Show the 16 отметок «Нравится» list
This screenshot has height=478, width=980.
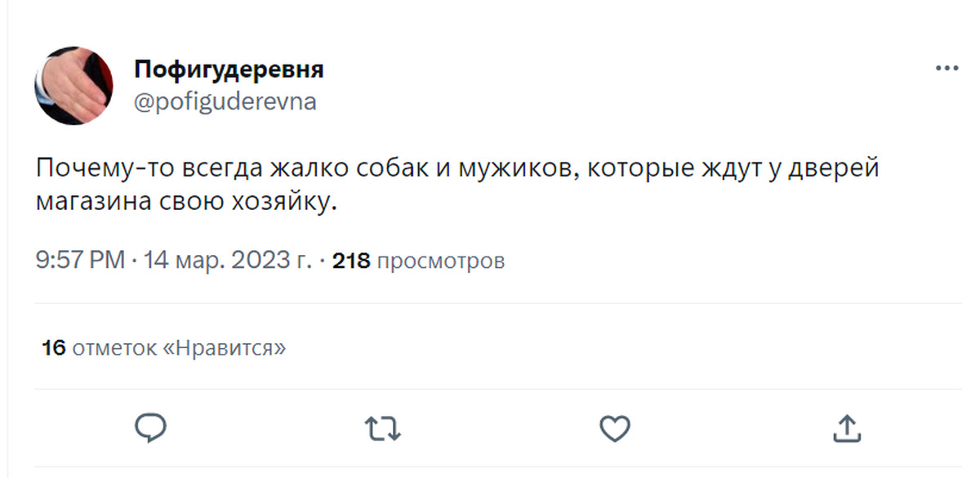[164, 348]
